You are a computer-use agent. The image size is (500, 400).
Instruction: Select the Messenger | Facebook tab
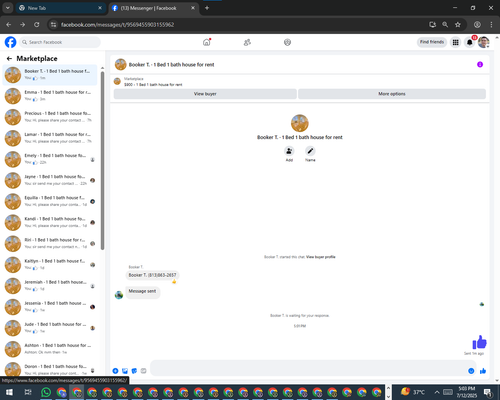(x=153, y=8)
